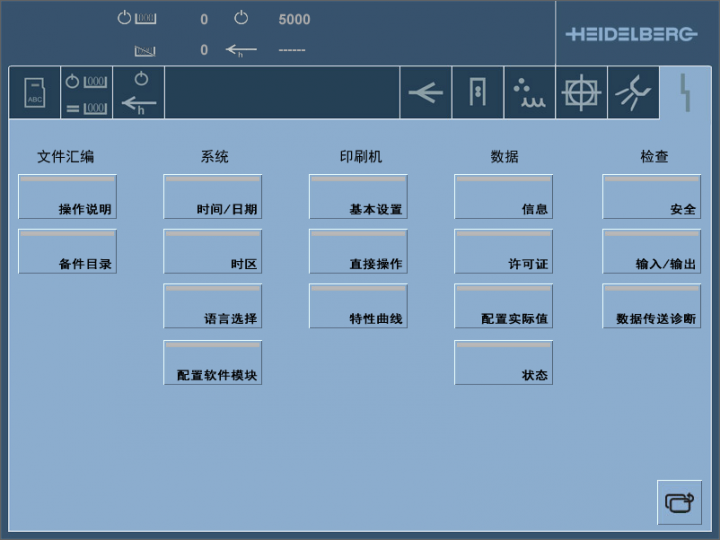Open 时间/日期 settings

click(213, 197)
